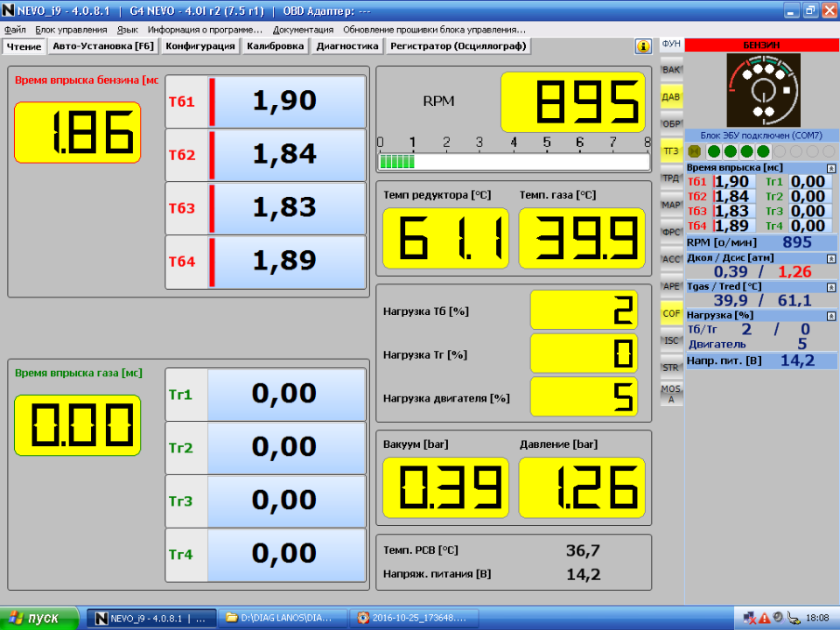Click the first green injector status LED
840x630 pixels.
(x=715, y=151)
